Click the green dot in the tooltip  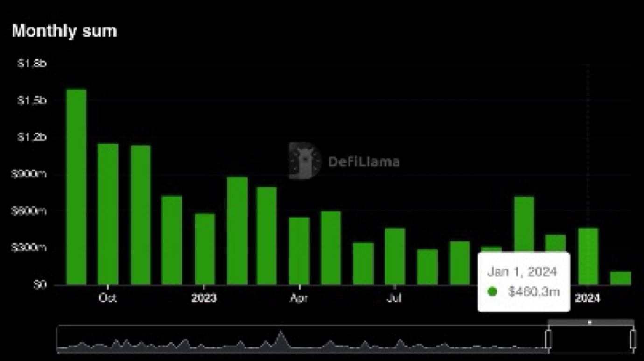pos(492,291)
